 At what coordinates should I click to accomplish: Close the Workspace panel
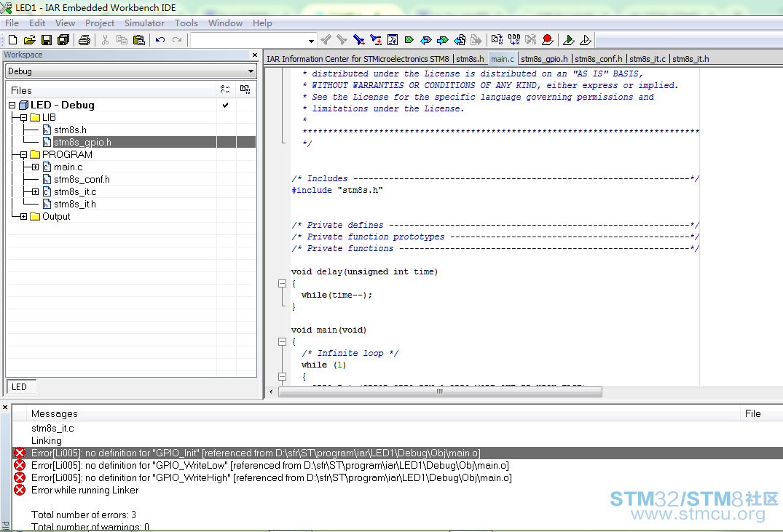255,55
